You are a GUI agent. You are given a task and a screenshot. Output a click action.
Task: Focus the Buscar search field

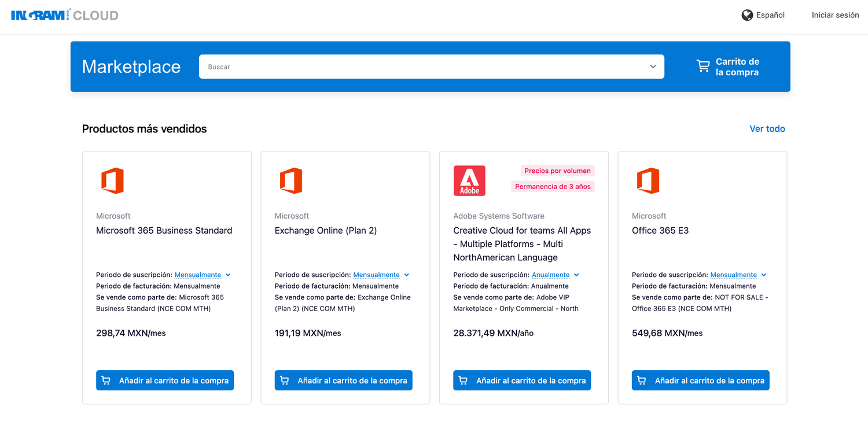[x=432, y=67]
